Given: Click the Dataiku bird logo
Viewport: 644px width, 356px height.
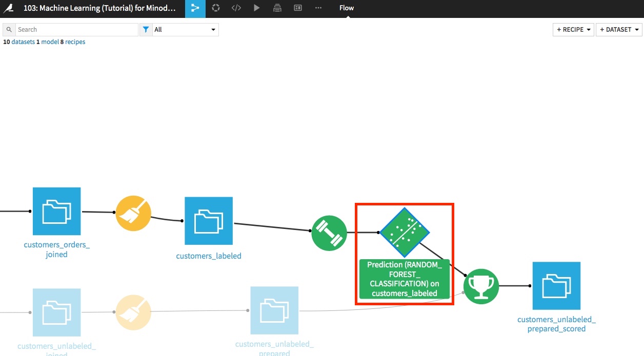Looking at the screenshot, I should (x=9, y=8).
